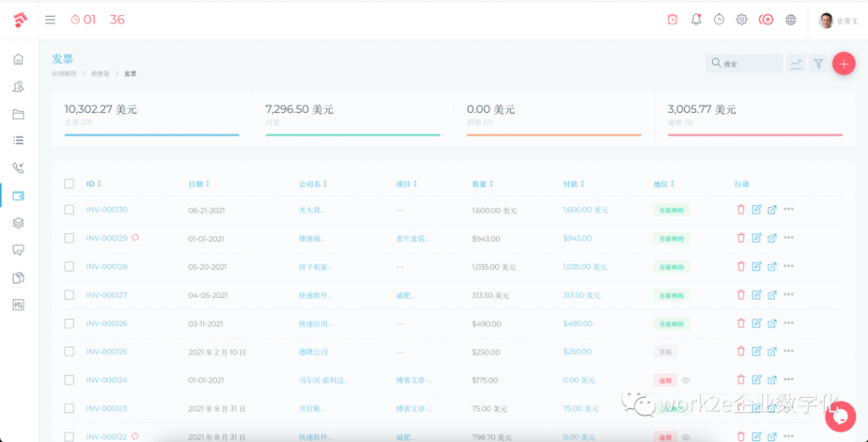This screenshot has width=868, height=442.
Task: Click breadcrumb 应用程序
Action: coord(64,73)
